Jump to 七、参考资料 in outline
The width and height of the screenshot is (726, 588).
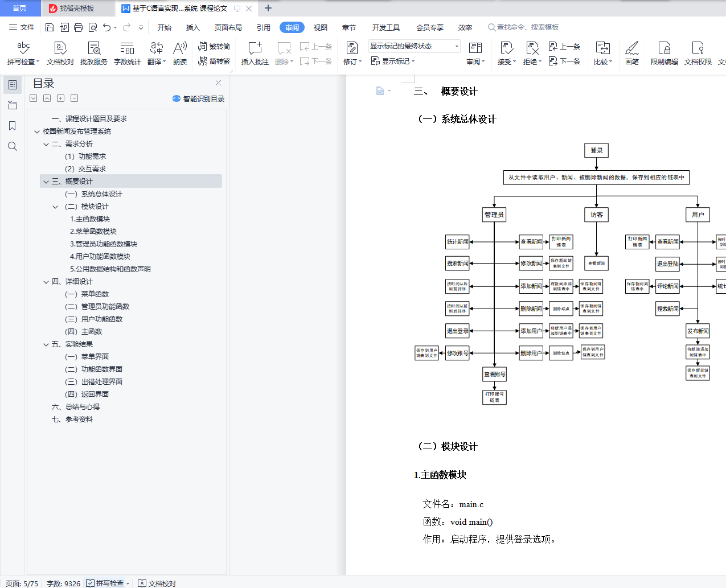click(72, 420)
